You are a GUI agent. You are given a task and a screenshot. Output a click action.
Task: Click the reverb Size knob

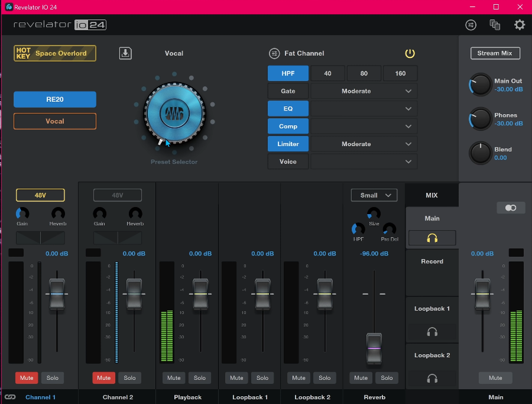[x=374, y=214]
